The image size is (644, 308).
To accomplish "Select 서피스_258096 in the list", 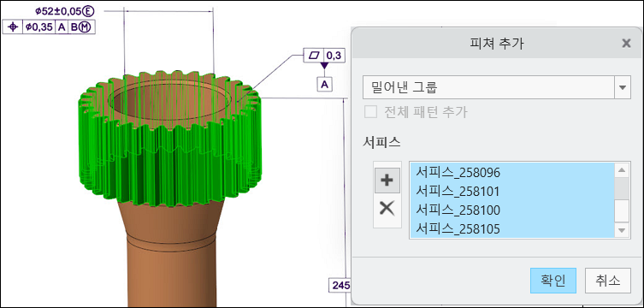I will click(511, 173).
